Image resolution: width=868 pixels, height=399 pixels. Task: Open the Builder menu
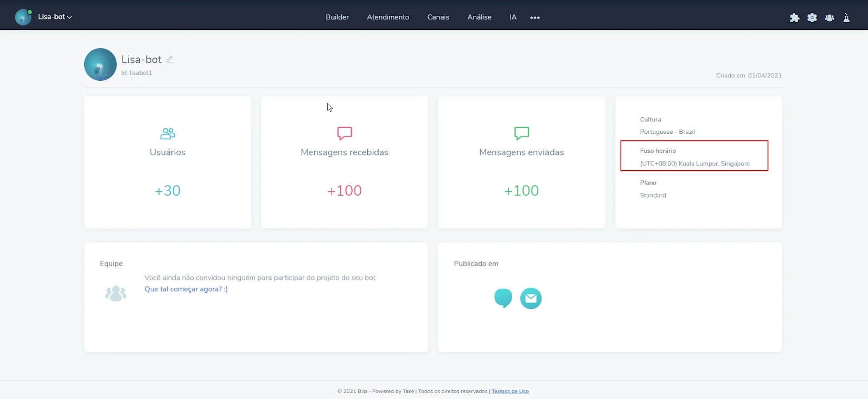[337, 17]
